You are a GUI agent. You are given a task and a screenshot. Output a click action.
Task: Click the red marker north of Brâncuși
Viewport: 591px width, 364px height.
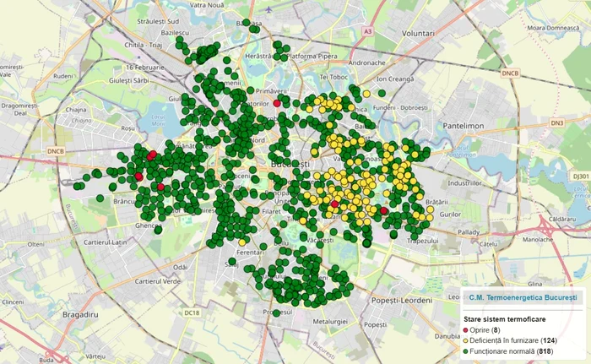pos(138,176)
